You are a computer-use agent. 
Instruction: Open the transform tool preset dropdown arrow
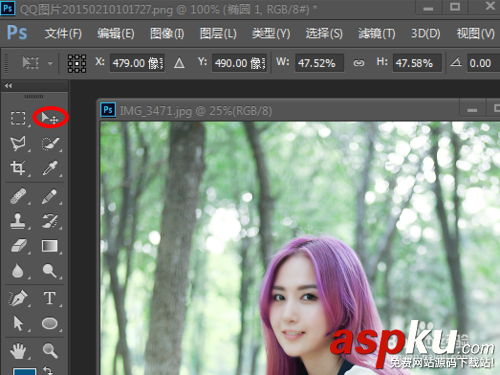50,63
